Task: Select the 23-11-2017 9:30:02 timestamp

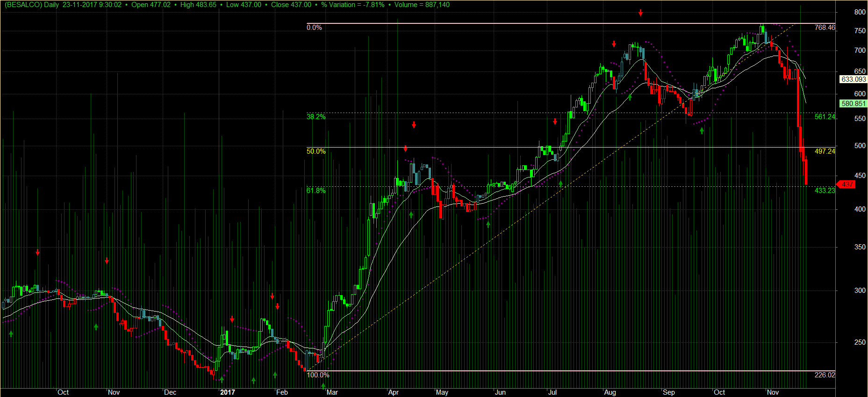Action: point(92,5)
